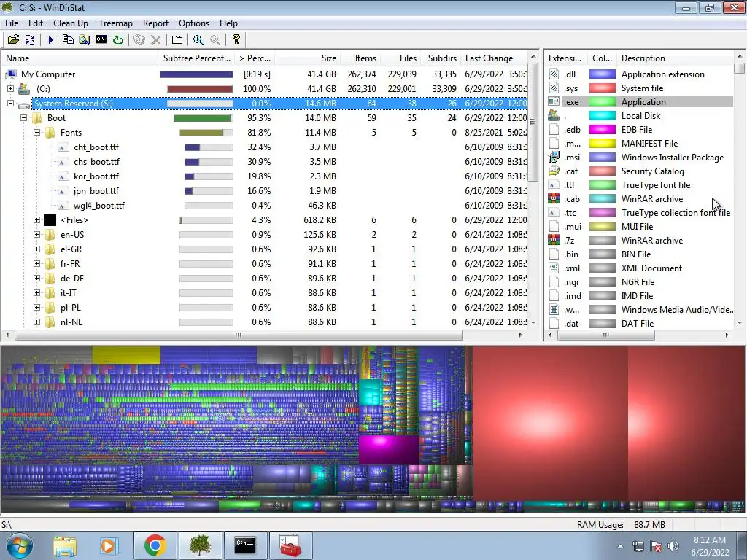Click the Windows Media Player taskbar icon
The height and width of the screenshot is (560, 747).
(x=108, y=545)
